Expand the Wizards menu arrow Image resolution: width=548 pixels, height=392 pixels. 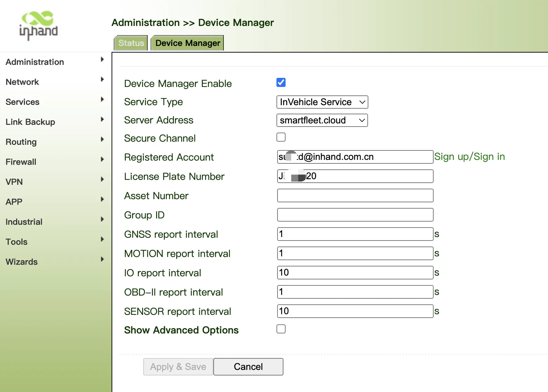(102, 259)
